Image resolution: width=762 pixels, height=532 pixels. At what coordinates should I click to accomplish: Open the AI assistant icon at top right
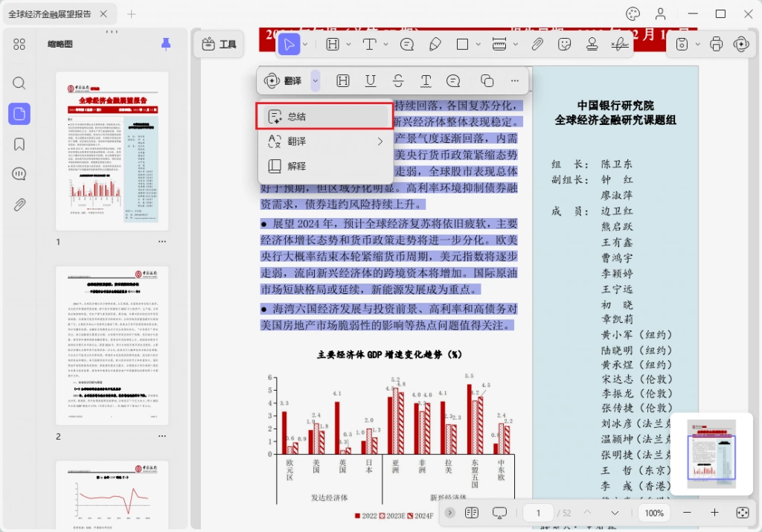[742, 45]
